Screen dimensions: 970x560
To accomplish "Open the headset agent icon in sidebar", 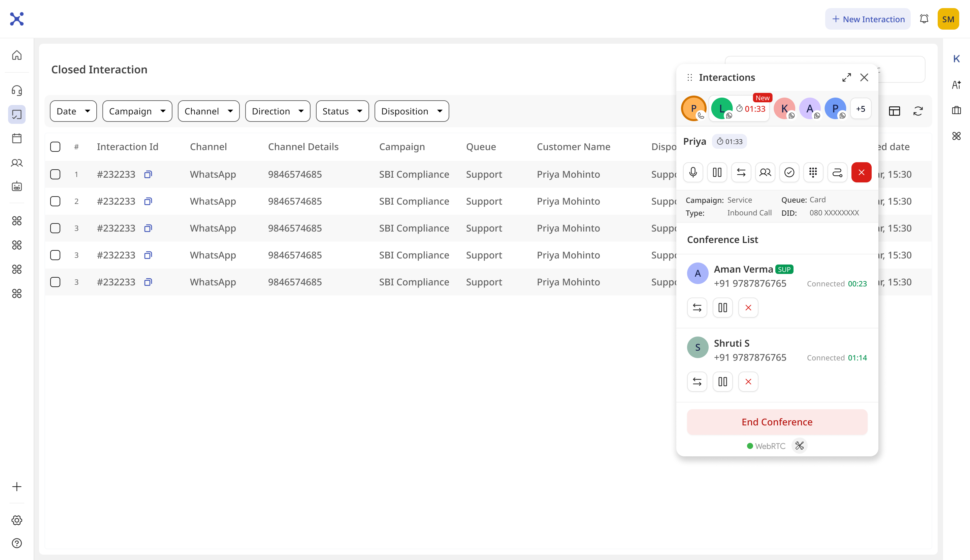I will pos(17,91).
